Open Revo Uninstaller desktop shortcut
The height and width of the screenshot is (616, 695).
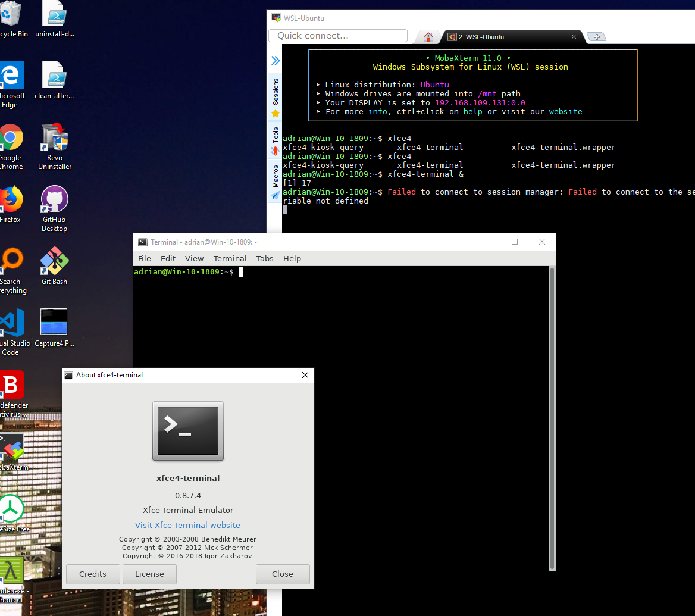click(55, 146)
